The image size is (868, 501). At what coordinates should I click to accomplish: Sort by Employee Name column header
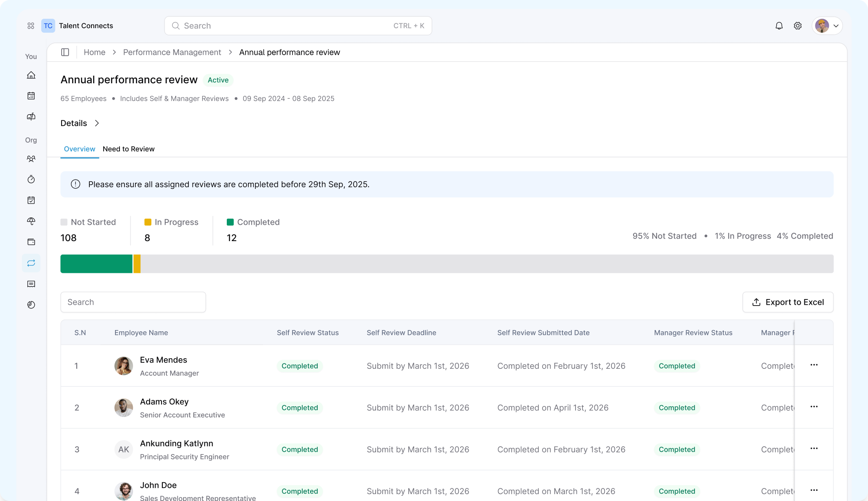(141, 333)
